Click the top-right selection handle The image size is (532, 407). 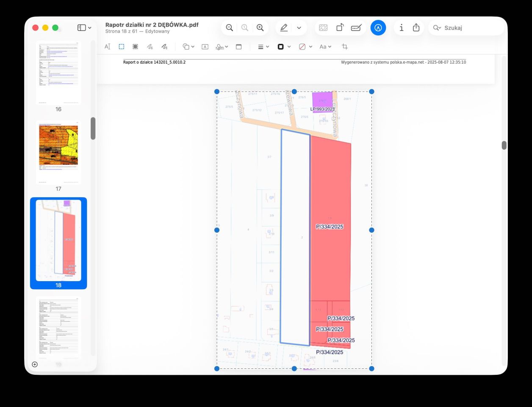coord(371,92)
